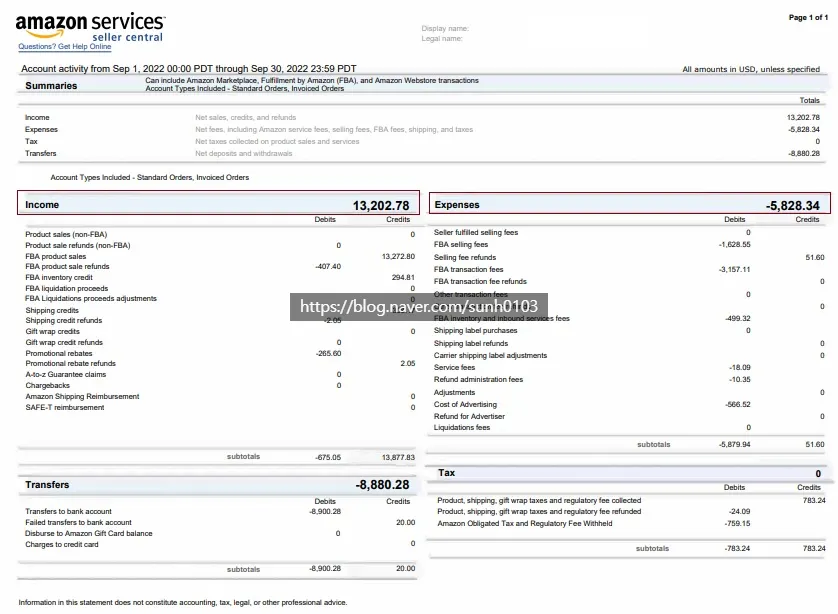This screenshot has height=614, width=838.
Task: Click 'Refund for Advertiser' label
Action: pyautogui.click(x=469, y=416)
